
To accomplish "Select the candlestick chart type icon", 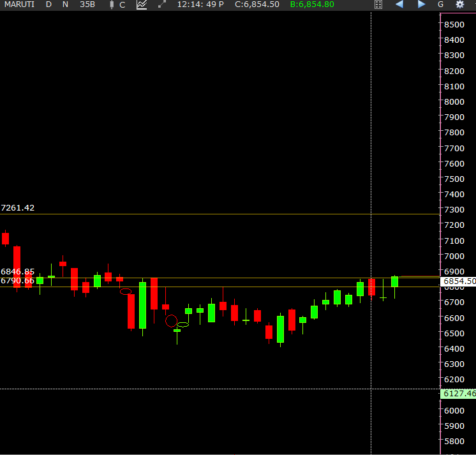I will [112, 4].
